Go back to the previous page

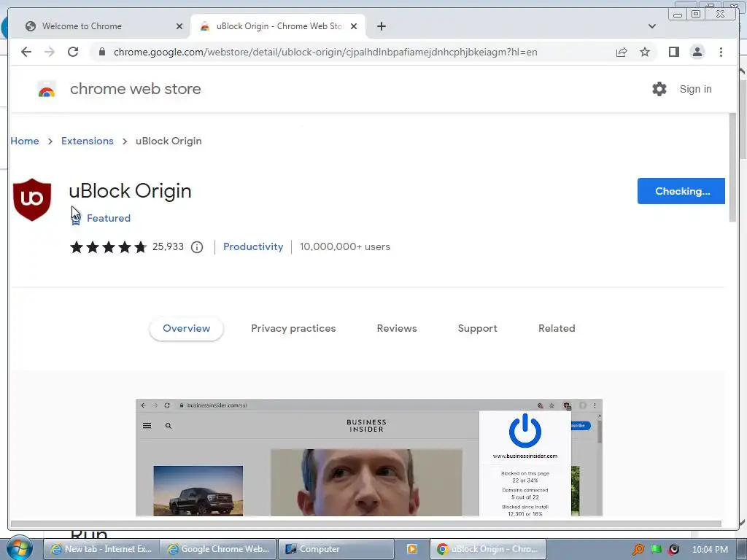coord(26,52)
